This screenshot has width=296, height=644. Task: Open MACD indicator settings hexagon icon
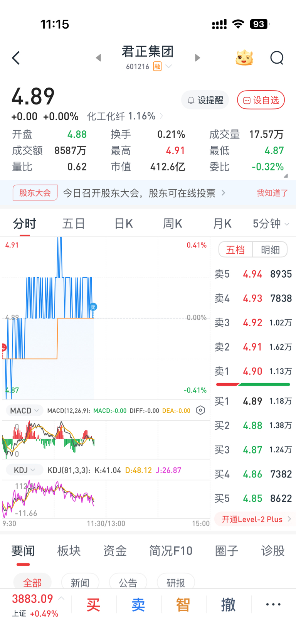coord(200,410)
